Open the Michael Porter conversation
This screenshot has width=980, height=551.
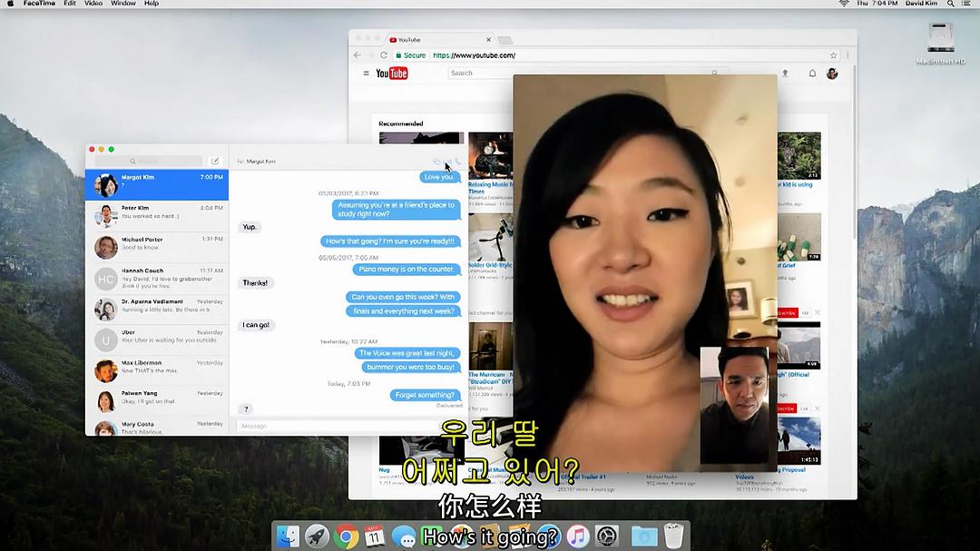pos(157,246)
